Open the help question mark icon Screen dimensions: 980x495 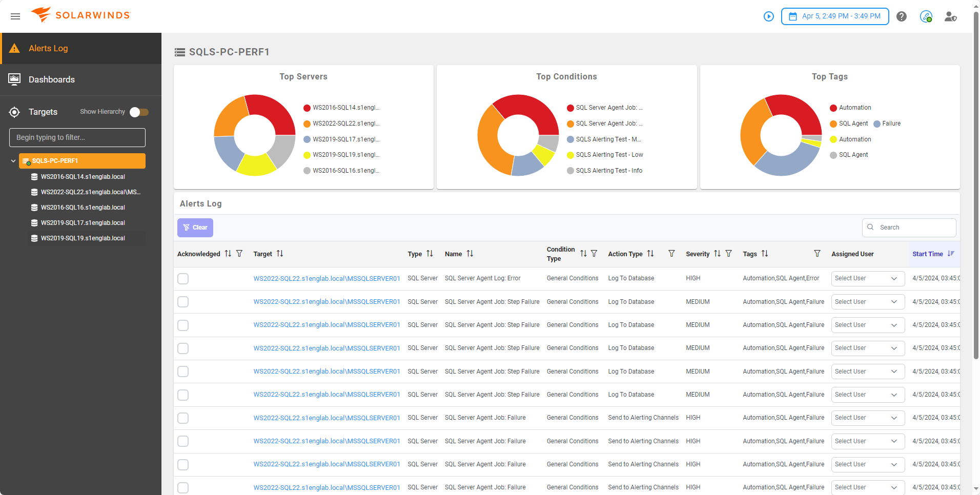[901, 16]
